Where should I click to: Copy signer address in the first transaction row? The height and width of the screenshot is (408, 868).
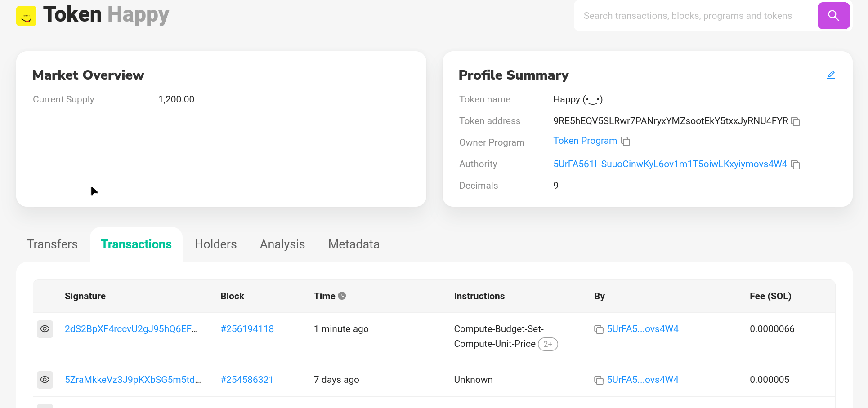(598, 329)
